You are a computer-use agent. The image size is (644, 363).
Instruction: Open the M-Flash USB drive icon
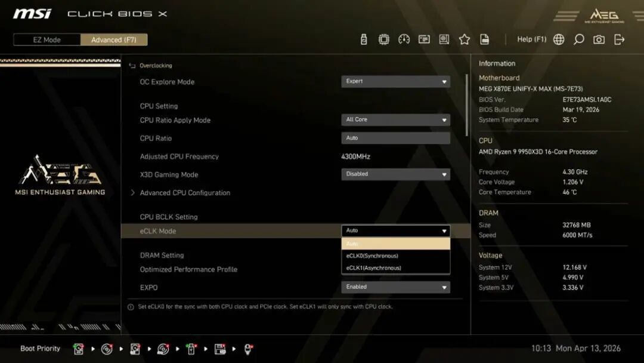[x=364, y=39]
